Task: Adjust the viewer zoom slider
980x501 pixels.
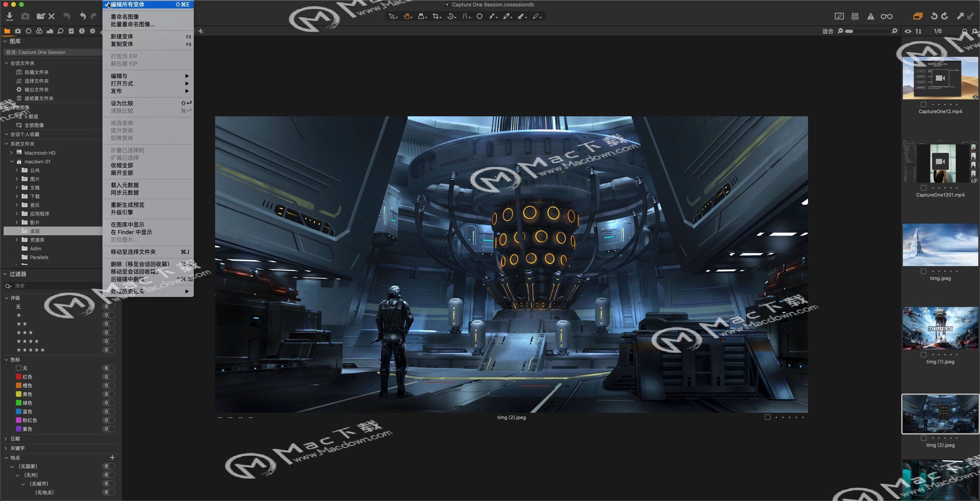Action: pyautogui.click(x=867, y=31)
